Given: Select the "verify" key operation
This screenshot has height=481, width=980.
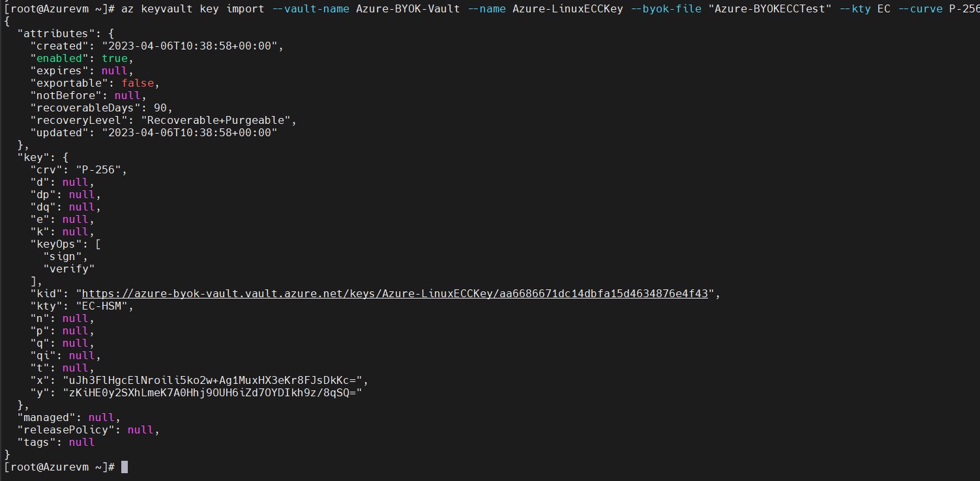Looking at the screenshot, I should [68, 269].
